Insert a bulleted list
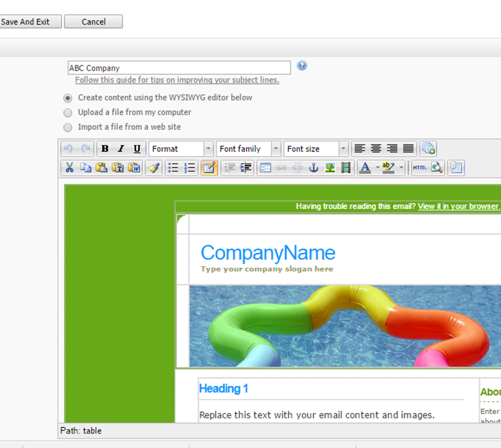Screen dimensions: 501x448 [x=173, y=167]
